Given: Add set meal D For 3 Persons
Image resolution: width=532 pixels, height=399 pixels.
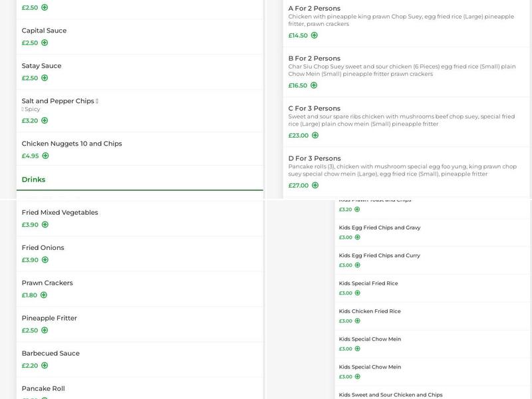Looking at the screenshot, I should 315,185.
